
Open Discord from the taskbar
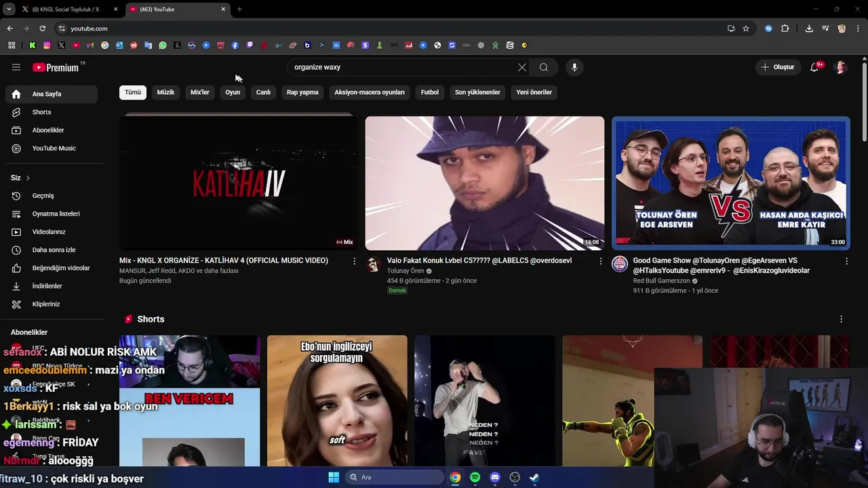495,477
